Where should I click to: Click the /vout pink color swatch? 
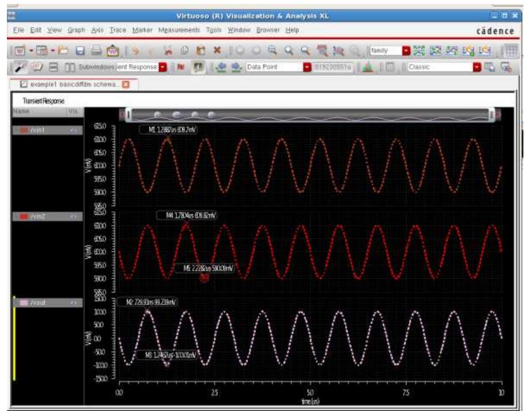(x=24, y=303)
